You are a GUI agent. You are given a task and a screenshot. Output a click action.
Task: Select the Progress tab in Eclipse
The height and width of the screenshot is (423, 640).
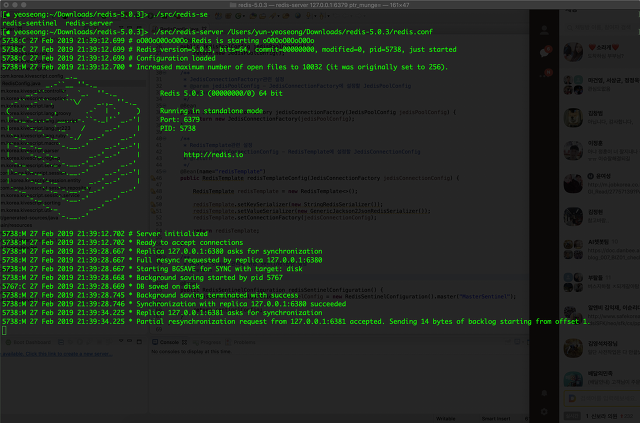(x=207, y=342)
